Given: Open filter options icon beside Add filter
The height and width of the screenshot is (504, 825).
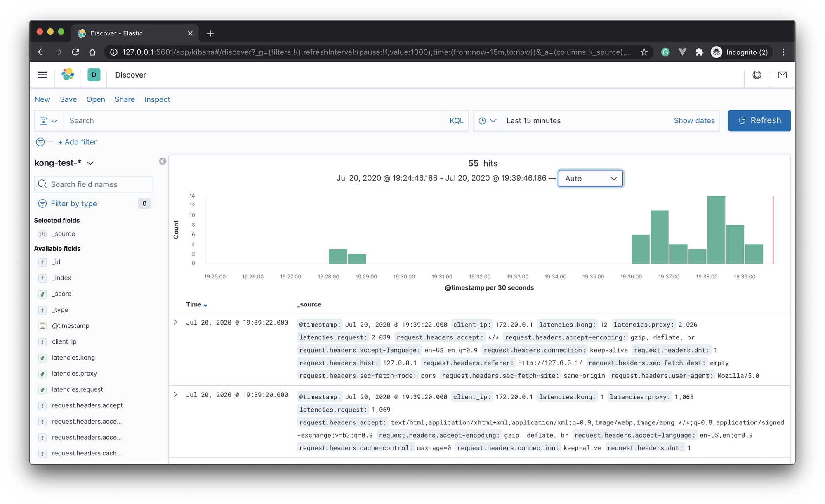Looking at the screenshot, I should tap(40, 141).
